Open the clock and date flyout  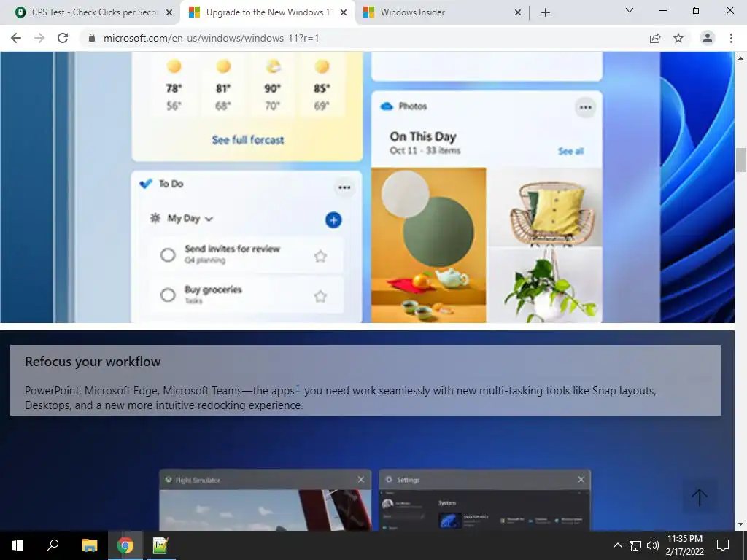coord(684,545)
